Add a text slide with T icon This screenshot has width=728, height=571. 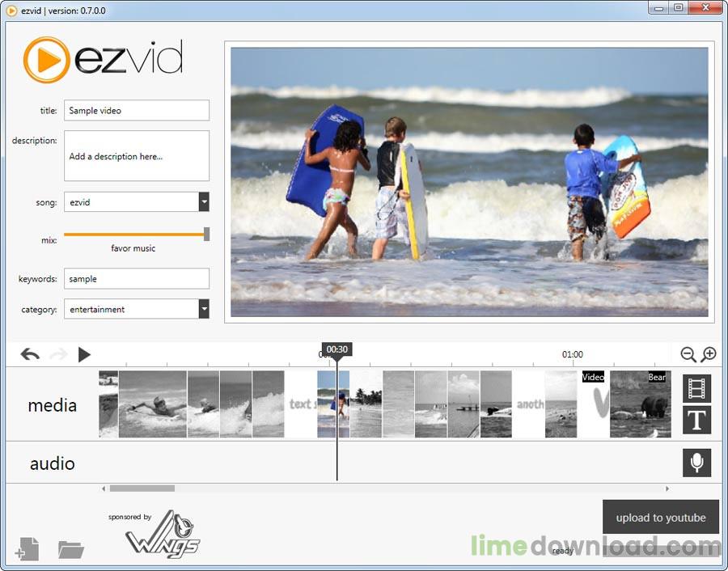[x=696, y=420]
